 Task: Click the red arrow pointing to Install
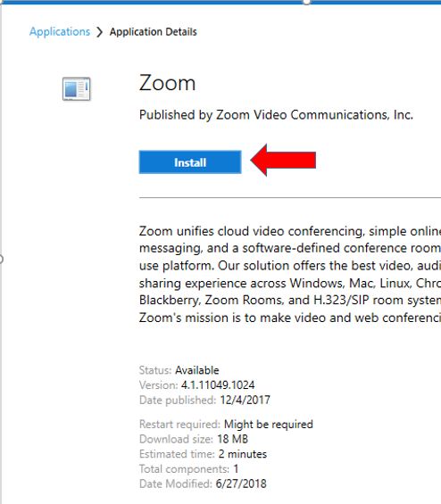point(283,160)
